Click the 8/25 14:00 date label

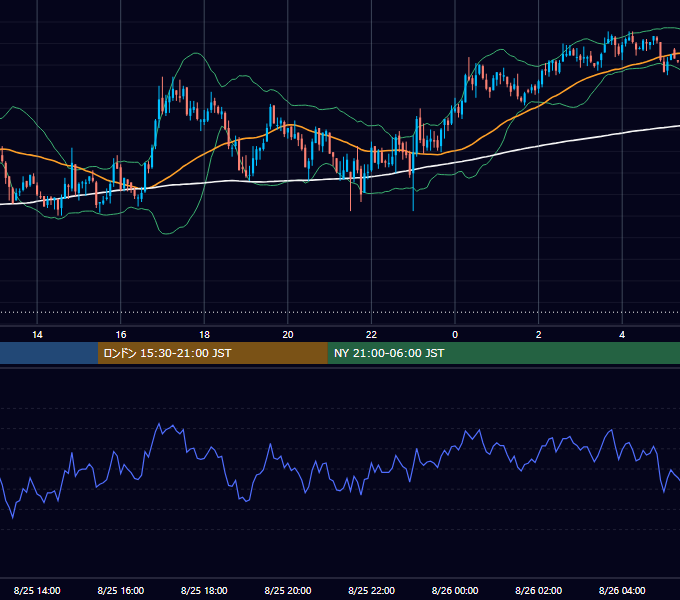click(37, 590)
